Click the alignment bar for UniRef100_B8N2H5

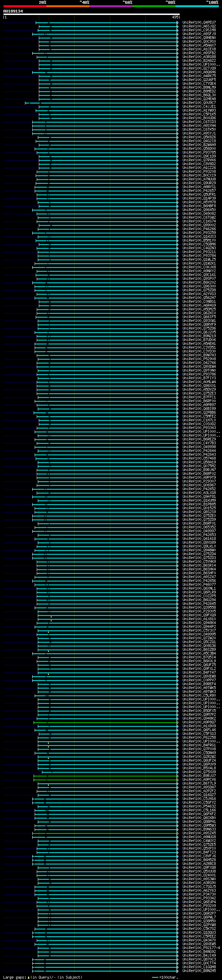coord(105,971)
